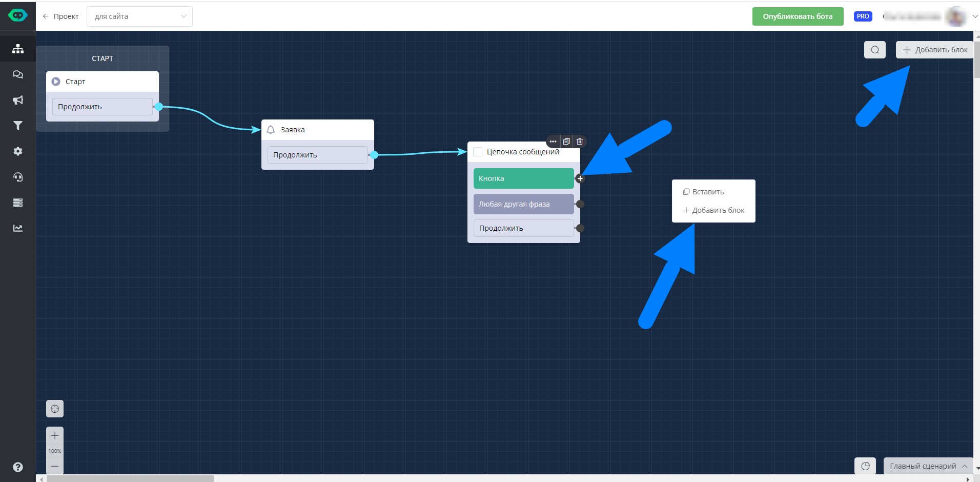Open the broadcasts megaphone icon
980x482 pixels.
[18, 100]
